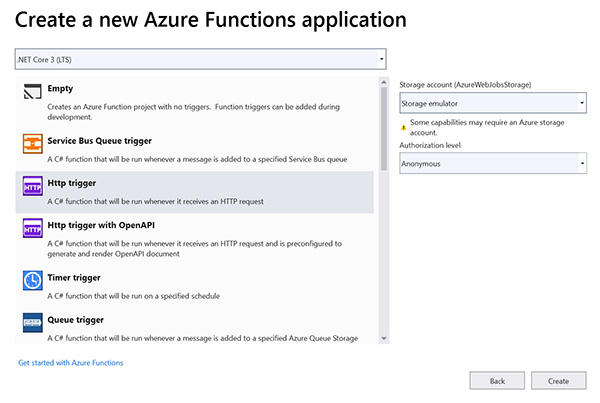Click the Queue trigger icon
This screenshot has height=403, width=600.
(33, 323)
